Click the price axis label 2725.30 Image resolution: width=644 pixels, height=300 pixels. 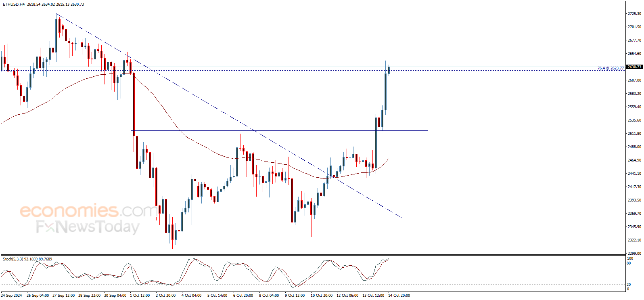point(634,14)
